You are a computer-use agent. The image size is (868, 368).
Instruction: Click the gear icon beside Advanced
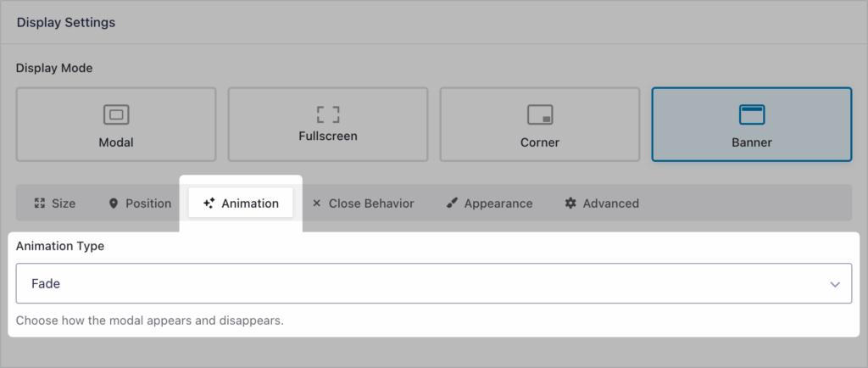pyautogui.click(x=570, y=204)
